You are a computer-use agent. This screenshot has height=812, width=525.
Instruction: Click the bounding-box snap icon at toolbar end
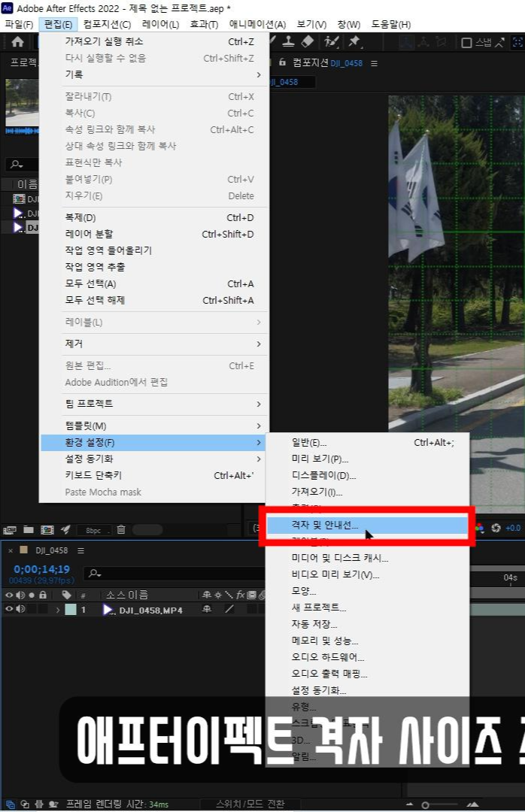(x=517, y=42)
